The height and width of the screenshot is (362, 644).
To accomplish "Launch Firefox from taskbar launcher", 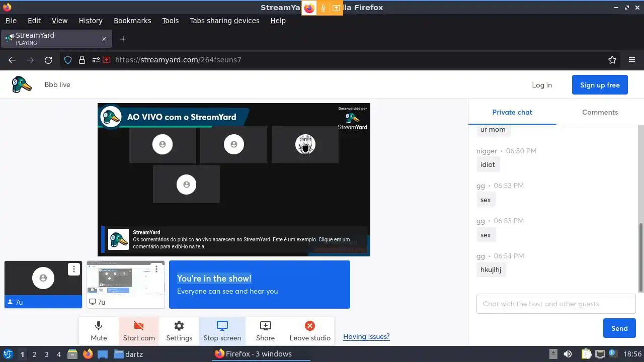I will [88, 354].
